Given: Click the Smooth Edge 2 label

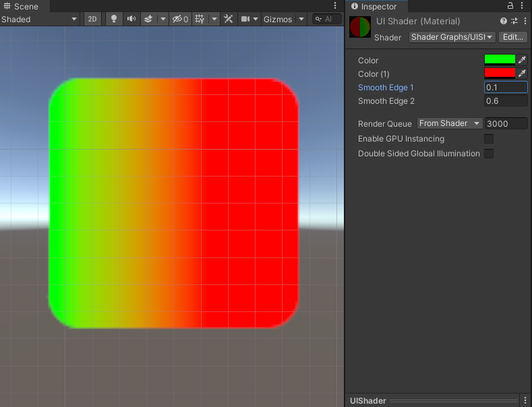Looking at the screenshot, I should [x=386, y=101].
